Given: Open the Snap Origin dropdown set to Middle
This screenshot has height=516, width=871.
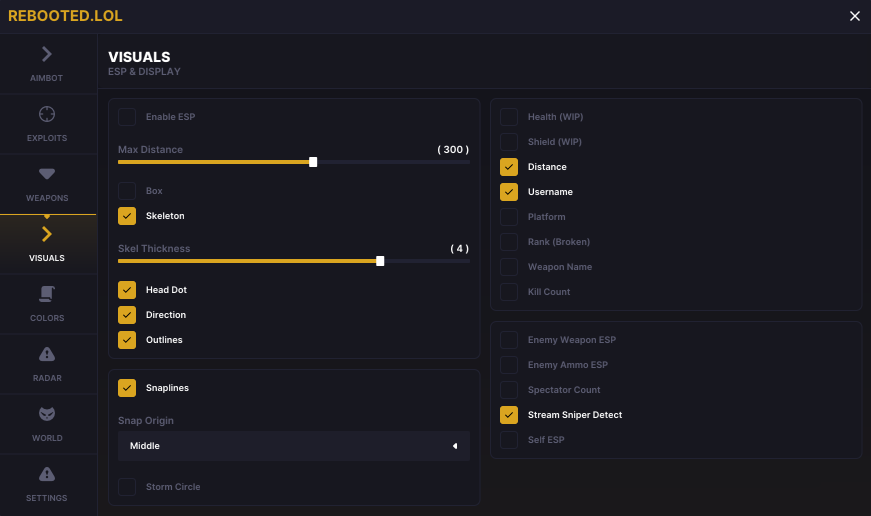Looking at the screenshot, I should click(x=293, y=446).
